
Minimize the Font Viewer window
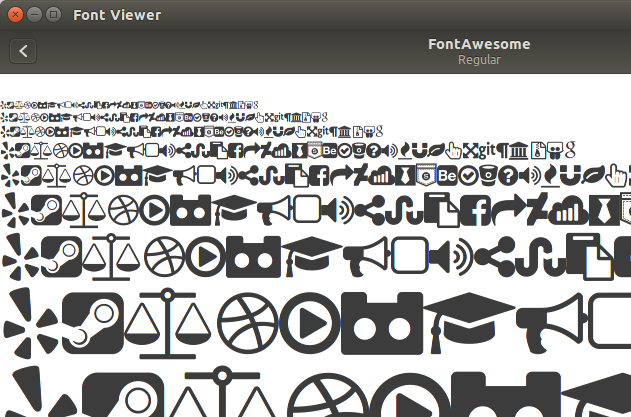pos(34,15)
